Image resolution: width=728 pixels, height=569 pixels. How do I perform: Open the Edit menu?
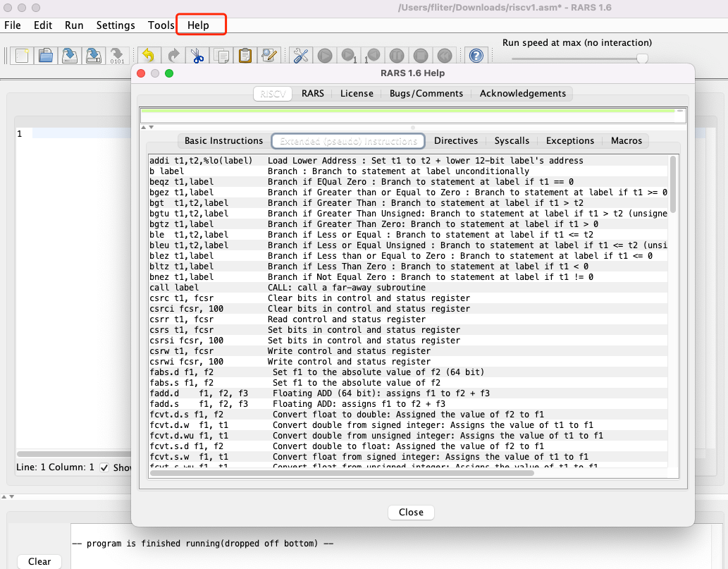43,25
